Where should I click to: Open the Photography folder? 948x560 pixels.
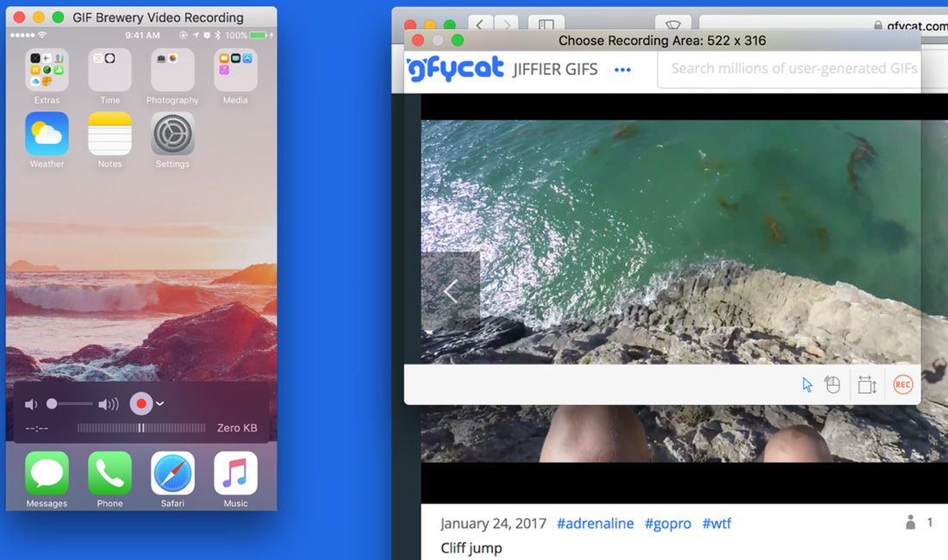172,71
